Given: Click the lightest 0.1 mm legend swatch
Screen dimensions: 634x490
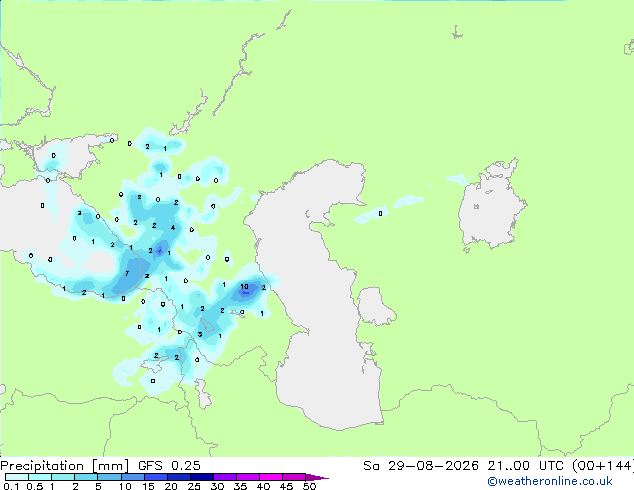Looking at the screenshot, I should coord(17,477).
